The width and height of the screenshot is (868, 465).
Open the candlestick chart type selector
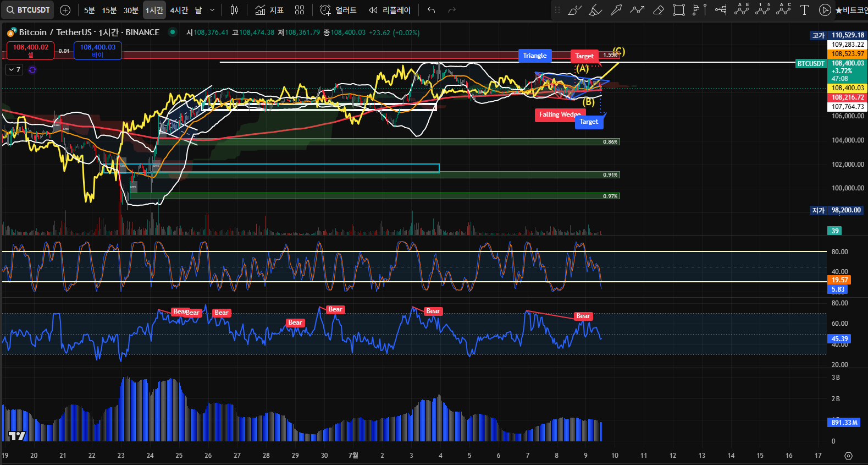[235, 10]
